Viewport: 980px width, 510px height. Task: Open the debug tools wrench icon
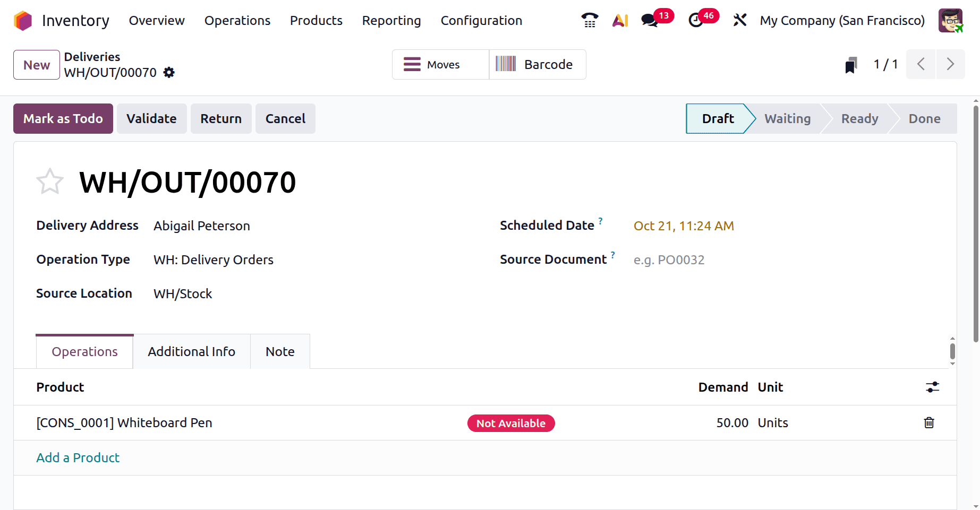(x=740, y=21)
